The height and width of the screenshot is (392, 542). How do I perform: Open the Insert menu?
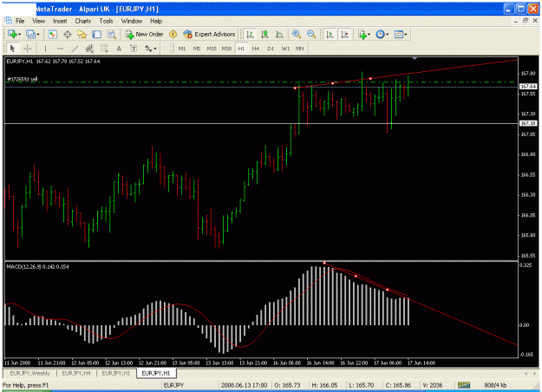tap(60, 21)
